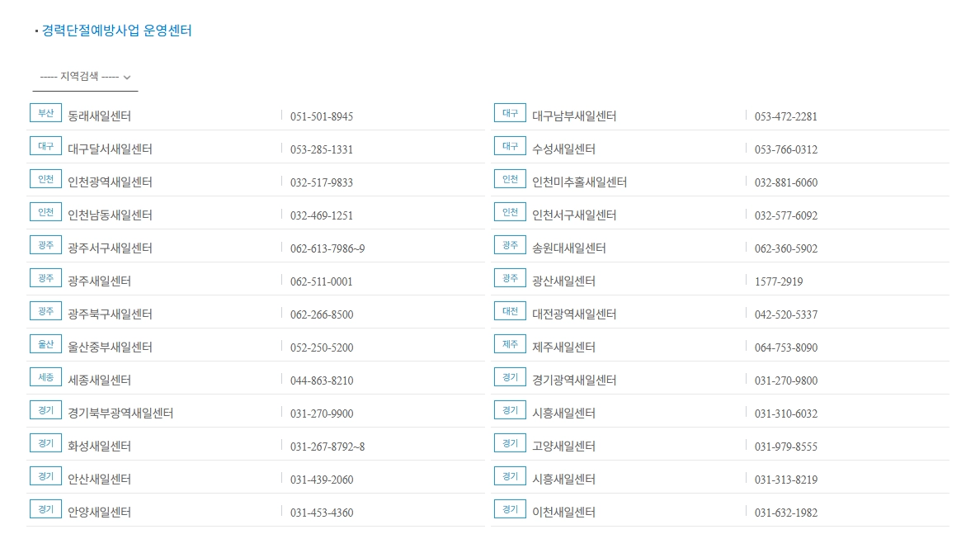Click the phone number 051-501-8945

(322, 116)
